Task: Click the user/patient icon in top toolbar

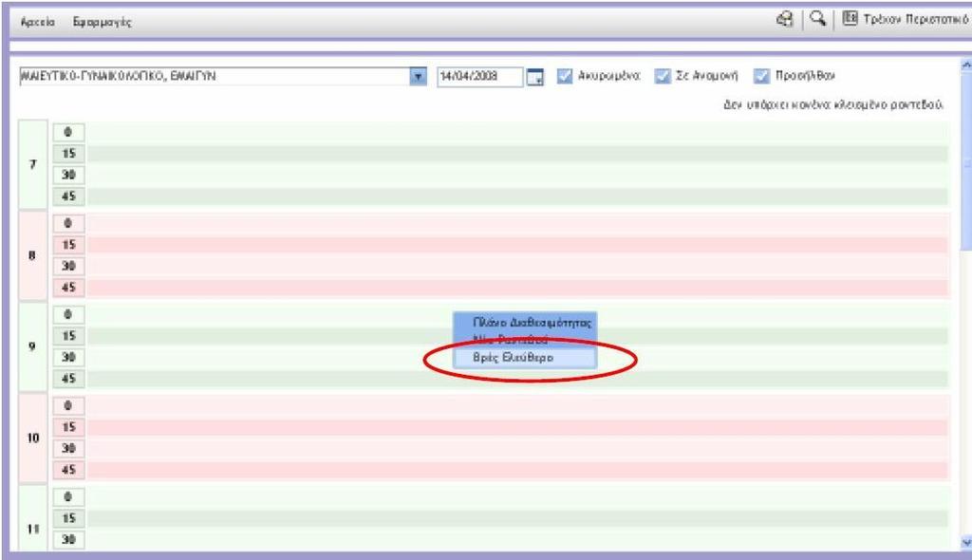Action: coord(785,19)
